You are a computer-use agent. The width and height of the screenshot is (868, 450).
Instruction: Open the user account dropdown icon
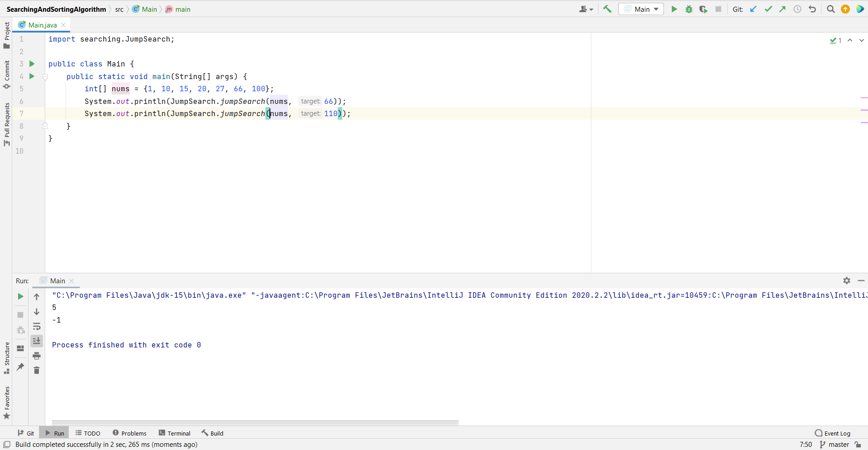[x=586, y=9]
